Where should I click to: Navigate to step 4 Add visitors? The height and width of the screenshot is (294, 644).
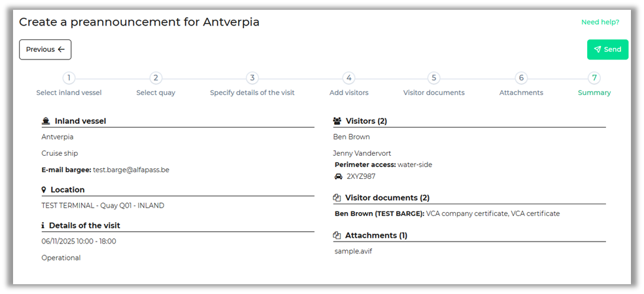348,78
